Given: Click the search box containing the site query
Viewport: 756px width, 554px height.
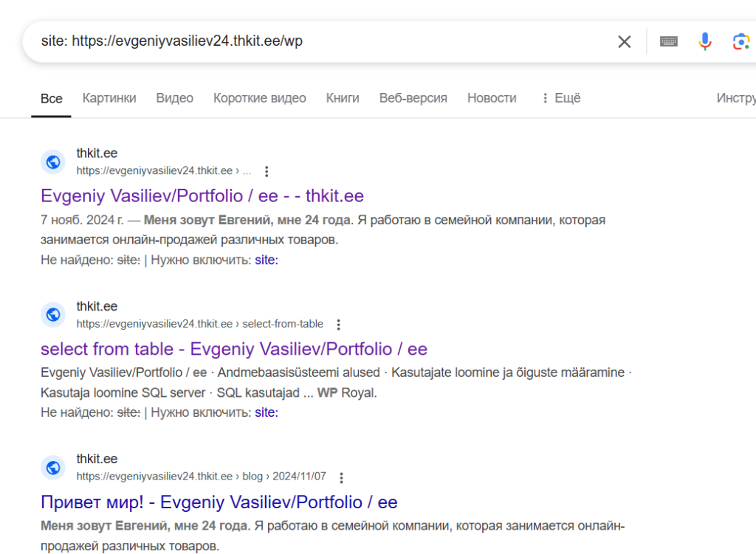Looking at the screenshot, I should 318,41.
